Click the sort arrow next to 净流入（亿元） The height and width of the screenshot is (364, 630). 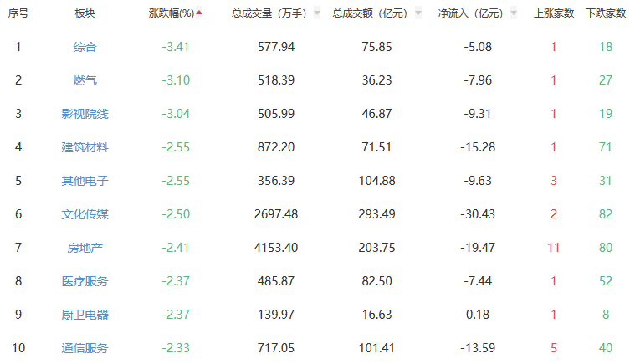pyautogui.click(x=513, y=13)
